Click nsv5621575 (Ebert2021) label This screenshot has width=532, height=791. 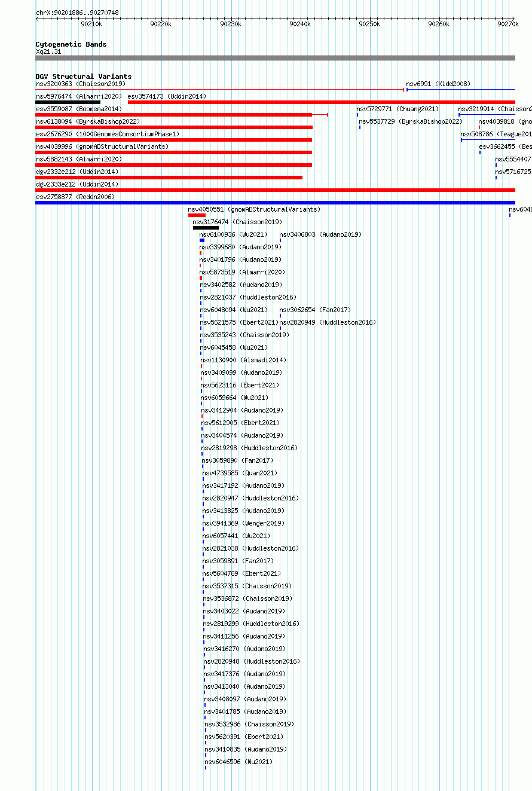(239, 322)
